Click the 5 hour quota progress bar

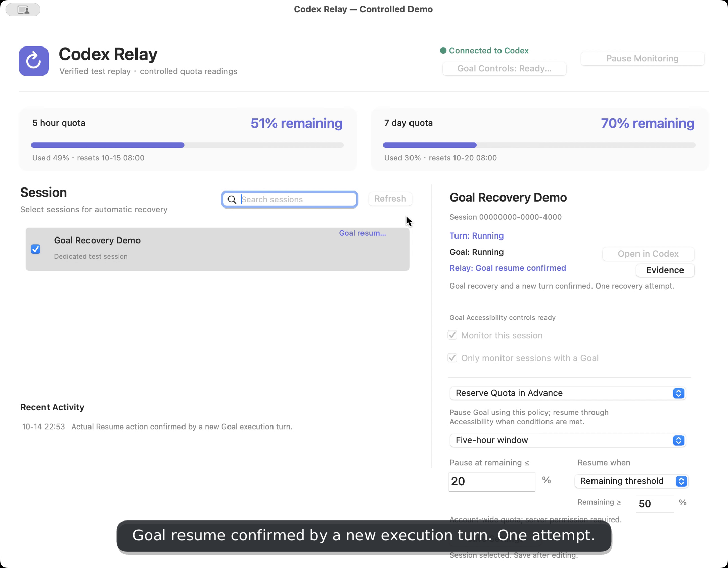[x=187, y=145]
